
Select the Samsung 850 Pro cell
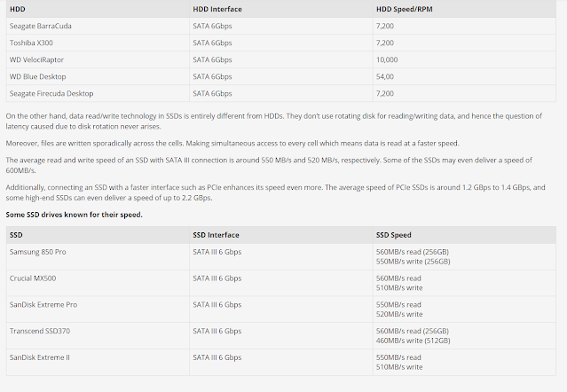tap(39, 252)
